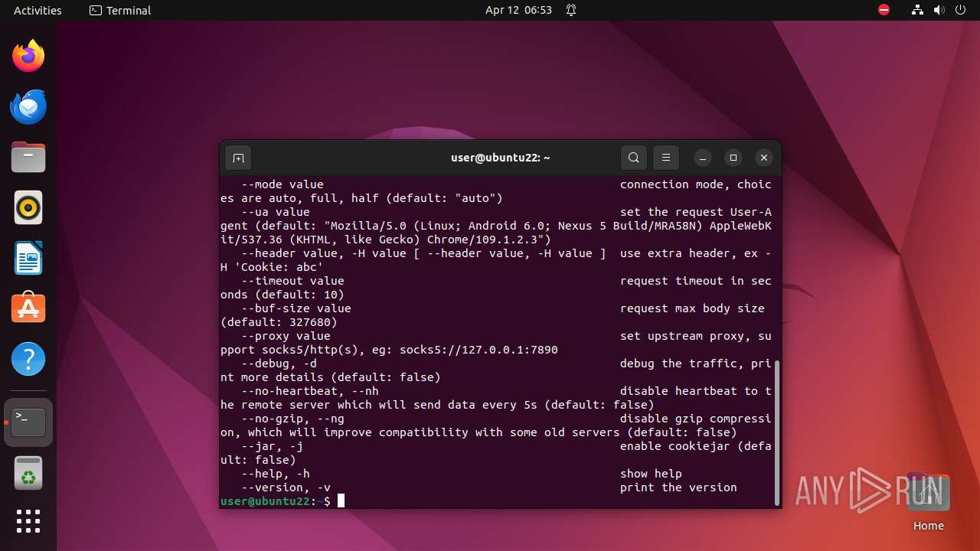Open a new terminal tab
980x551 pixels.
click(x=238, y=158)
